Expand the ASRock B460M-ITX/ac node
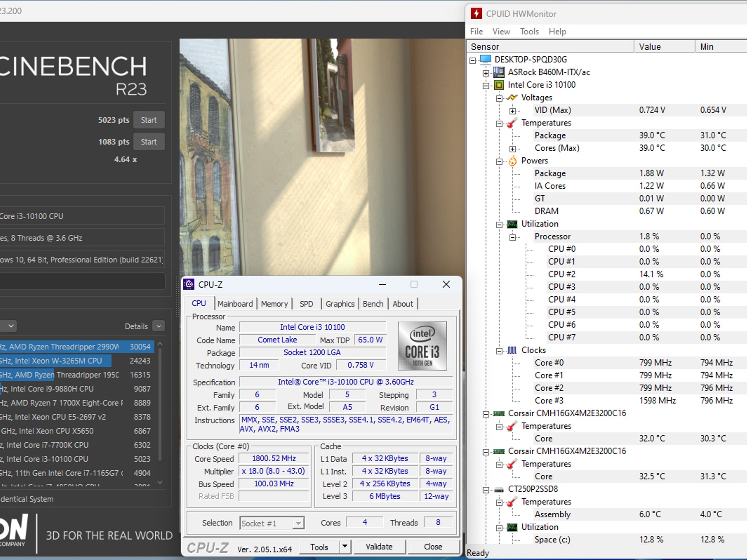 (x=486, y=73)
